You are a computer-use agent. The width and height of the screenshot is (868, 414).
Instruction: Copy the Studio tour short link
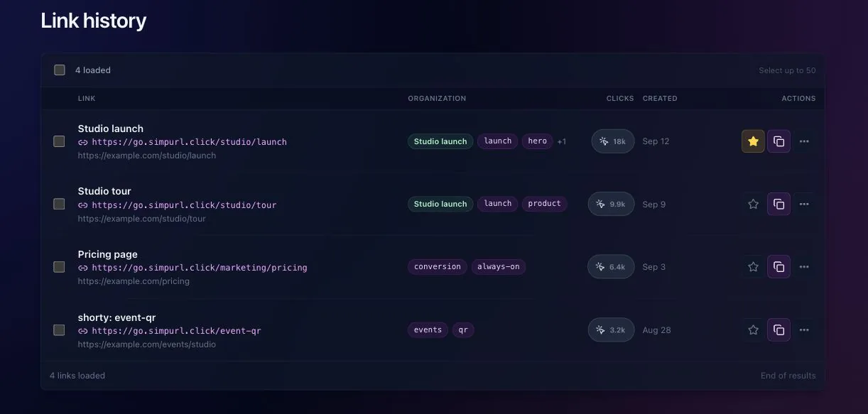[779, 204]
